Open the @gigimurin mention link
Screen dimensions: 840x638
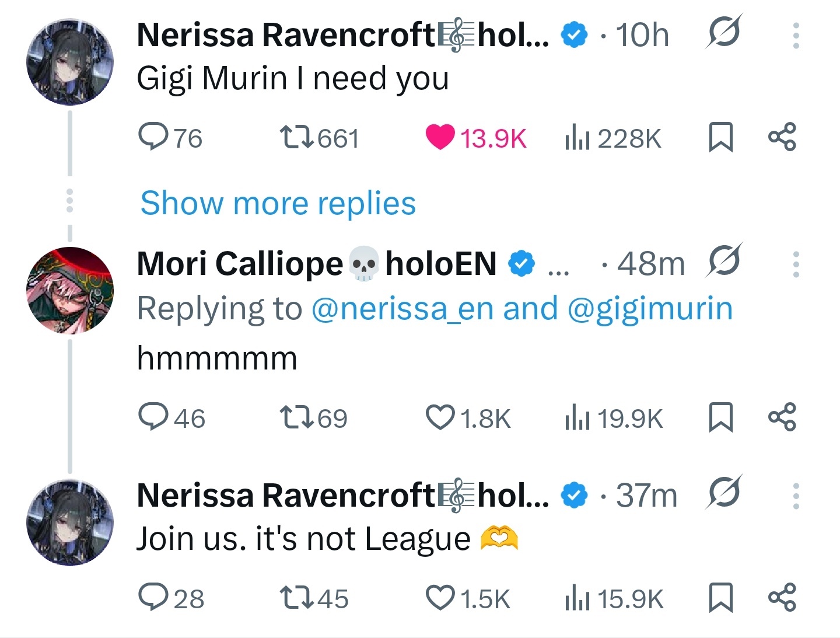(650, 309)
